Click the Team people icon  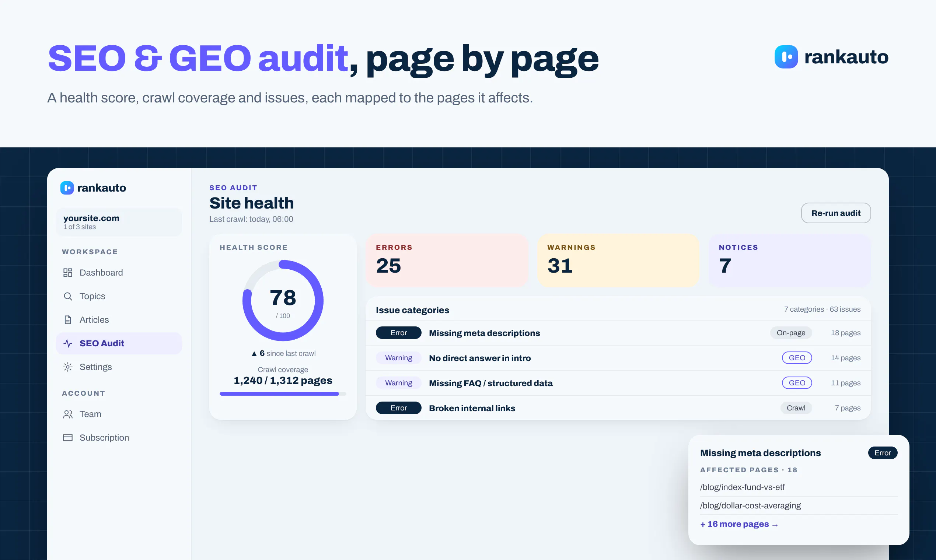(x=67, y=414)
